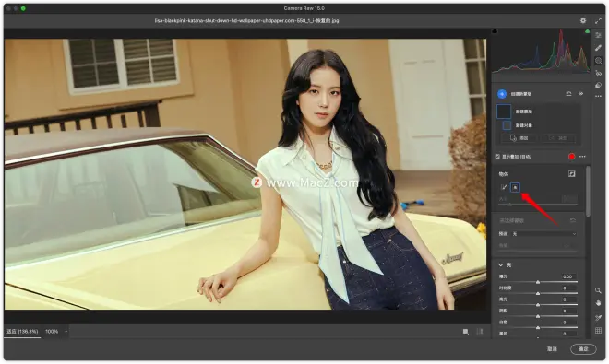This screenshot has width=609, height=364.
Task: Select the Zoom magnifier tool
Action: coord(598,290)
